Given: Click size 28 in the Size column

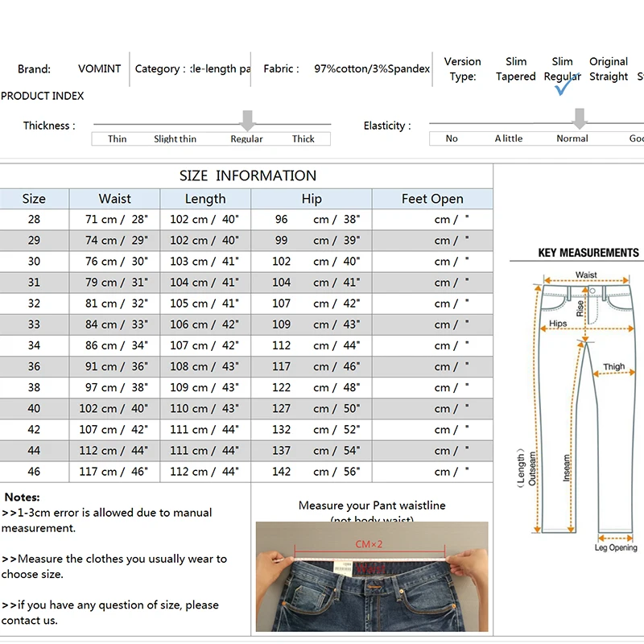Looking at the screenshot, I should pyautogui.click(x=34, y=219).
